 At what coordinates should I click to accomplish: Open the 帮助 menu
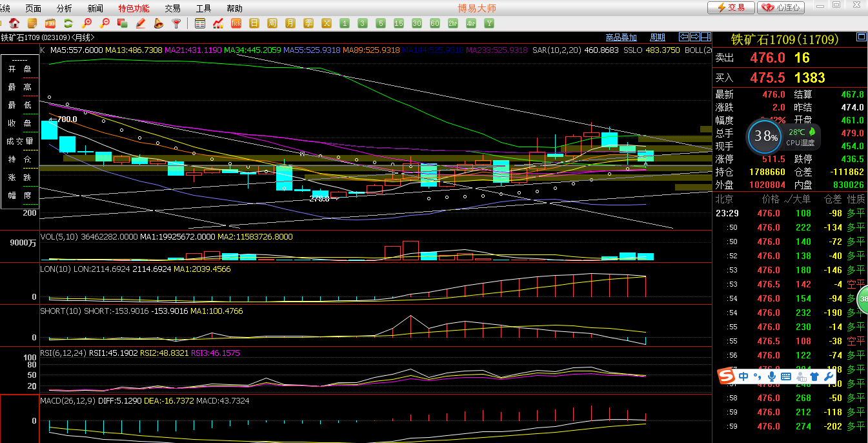click(234, 8)
